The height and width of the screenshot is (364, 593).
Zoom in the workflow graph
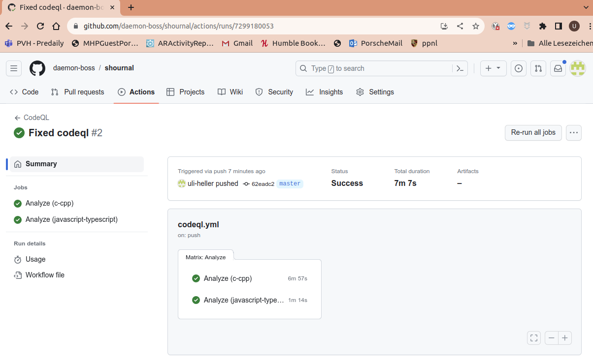(565, 338)
